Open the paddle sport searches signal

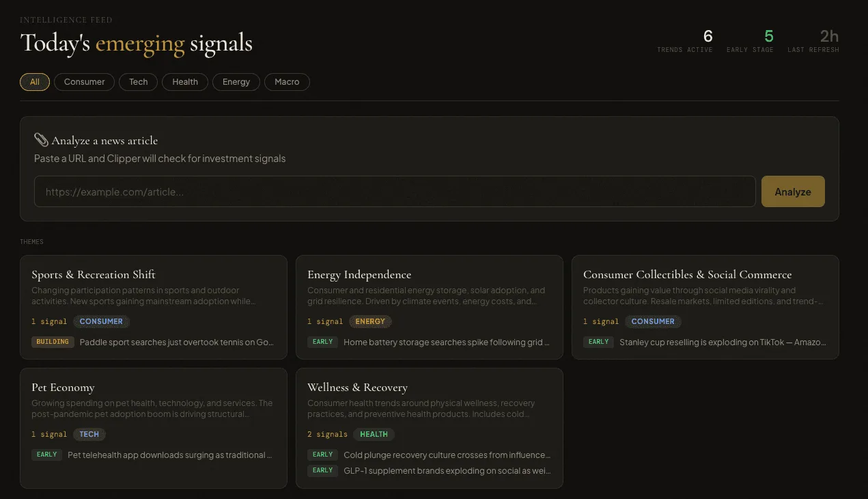pyautogui.click(x=177, y=342)
